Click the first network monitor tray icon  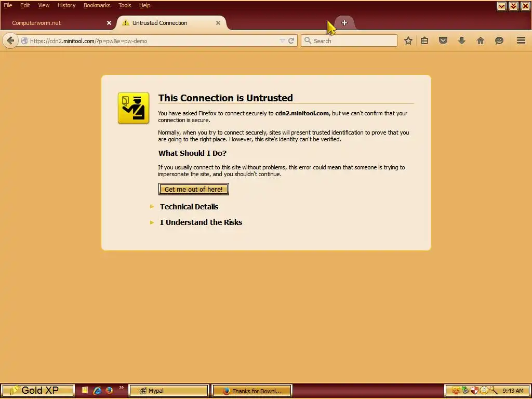(x=456, y=391)
